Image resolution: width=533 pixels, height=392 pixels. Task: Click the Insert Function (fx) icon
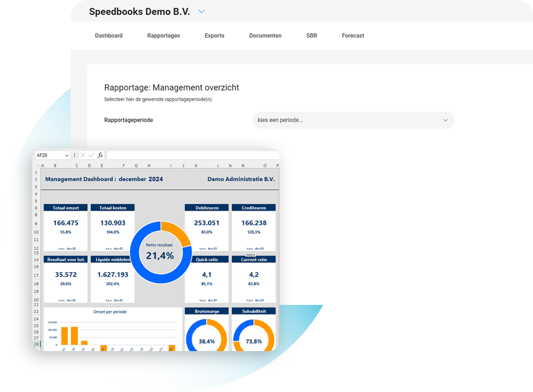click(x=100, y=155)
